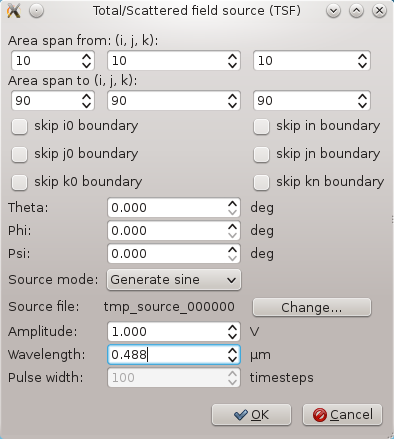This screenshot has width=394, height=439.
Task: Click the X11 application icon in title bar
Action: [14, 11]
